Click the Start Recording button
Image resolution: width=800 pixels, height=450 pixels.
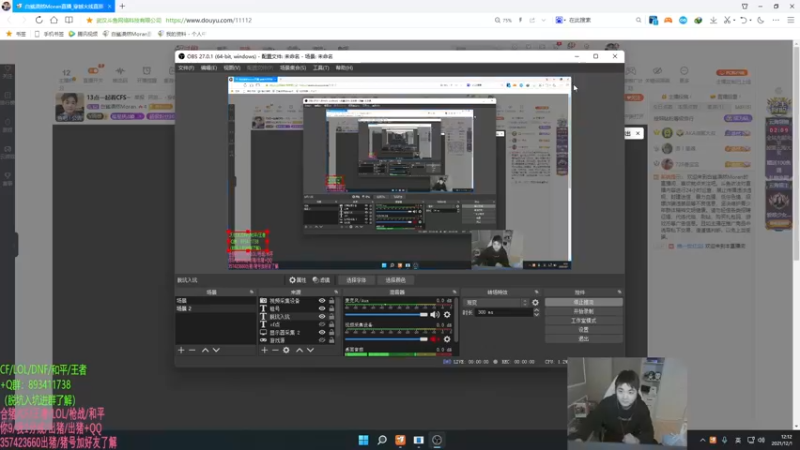tap(583, 311)
